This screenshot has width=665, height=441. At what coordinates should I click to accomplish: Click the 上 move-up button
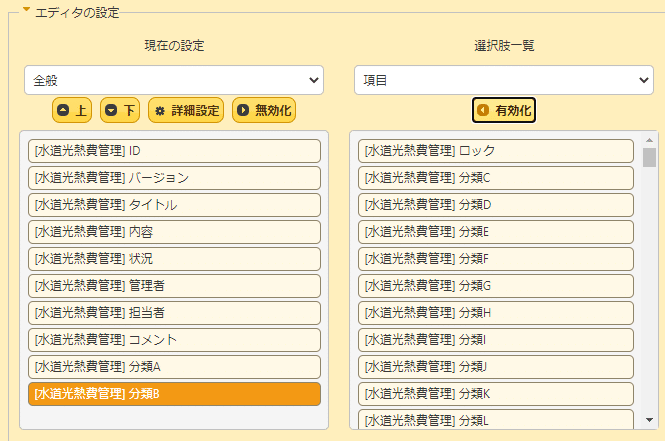(x=72, y=111)
